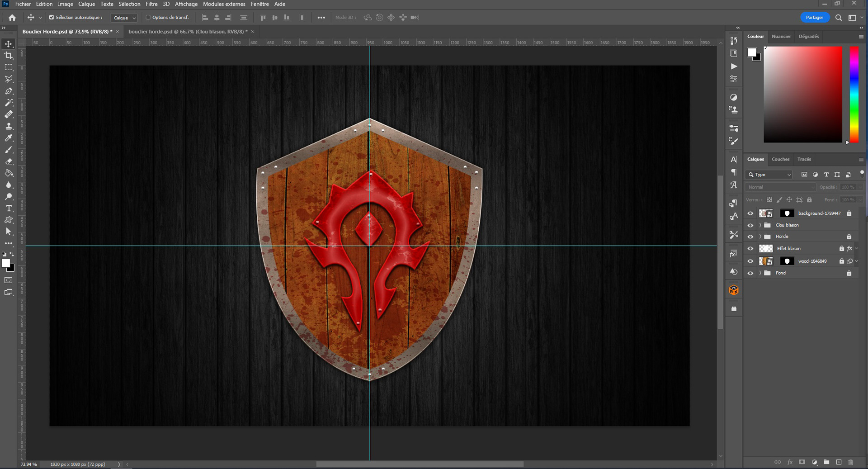This screenshot has height=469, width=868.
Task: Select the Dodge tool
Action: [x=9, y=197]
